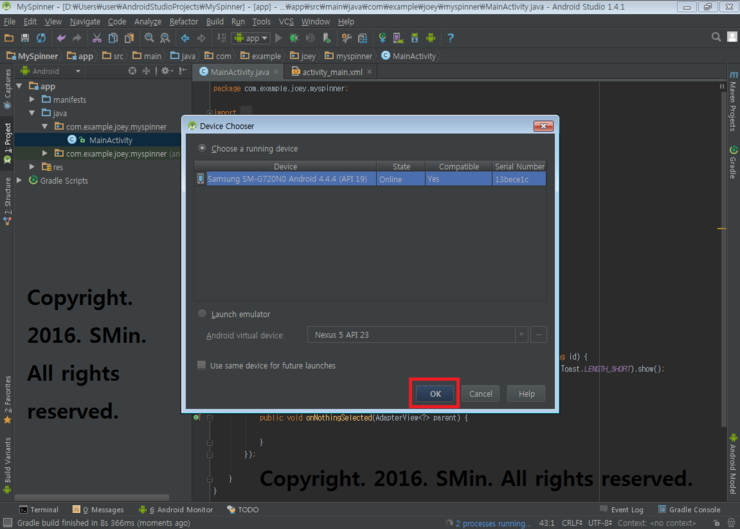Collapse the app tree node
Image resolution: width=740 pixels, height=529 pixels.
19,86
